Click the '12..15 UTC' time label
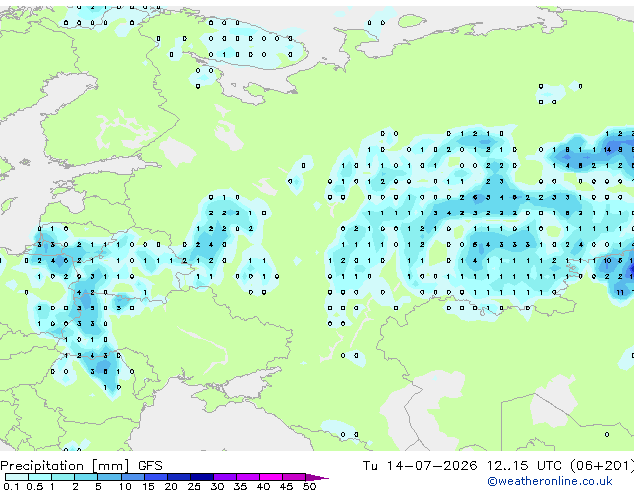 tap(524, 466)
